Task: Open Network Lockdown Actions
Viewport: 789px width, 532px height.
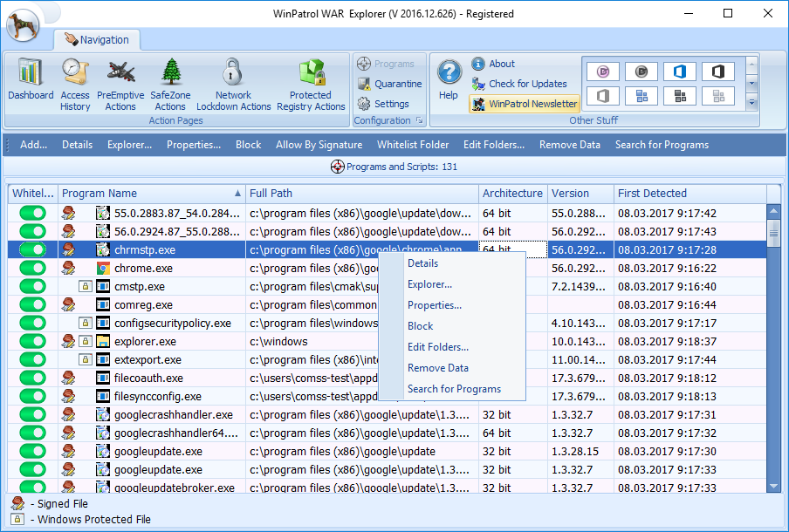Action: click(x=232, y=83)
